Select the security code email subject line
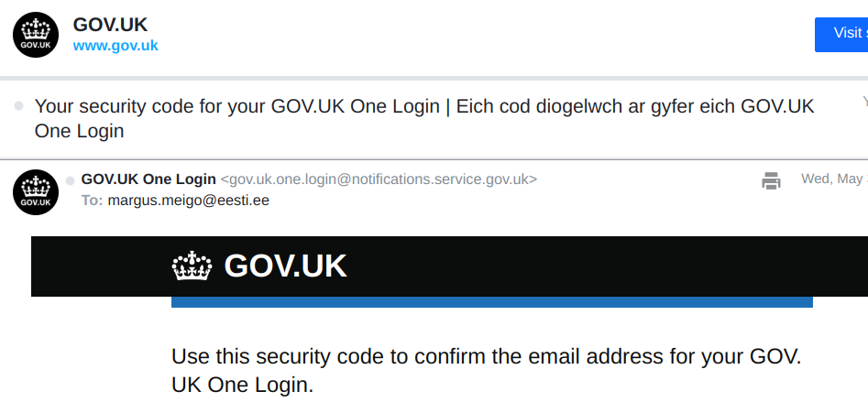The image size is (868, 413). [x=423, y=118]
